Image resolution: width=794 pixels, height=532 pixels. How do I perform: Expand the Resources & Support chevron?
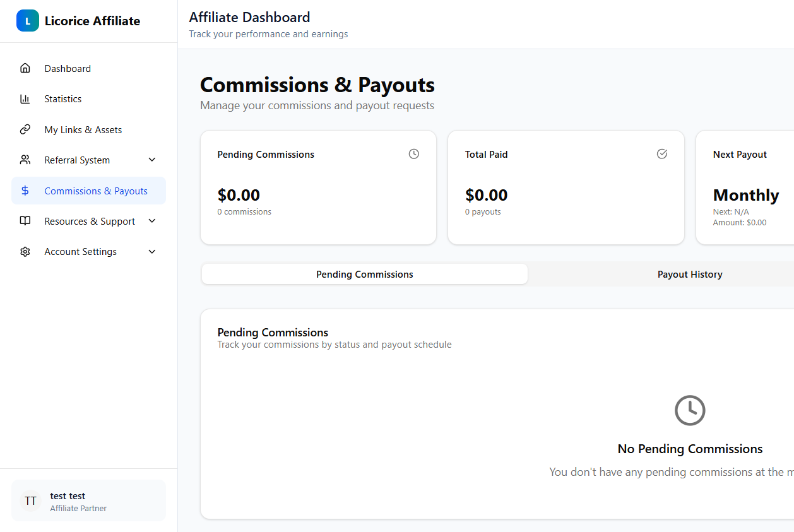152,221
